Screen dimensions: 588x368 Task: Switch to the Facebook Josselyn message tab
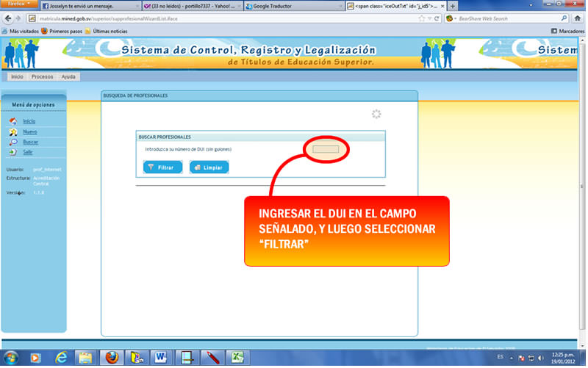tap(90, 6)
